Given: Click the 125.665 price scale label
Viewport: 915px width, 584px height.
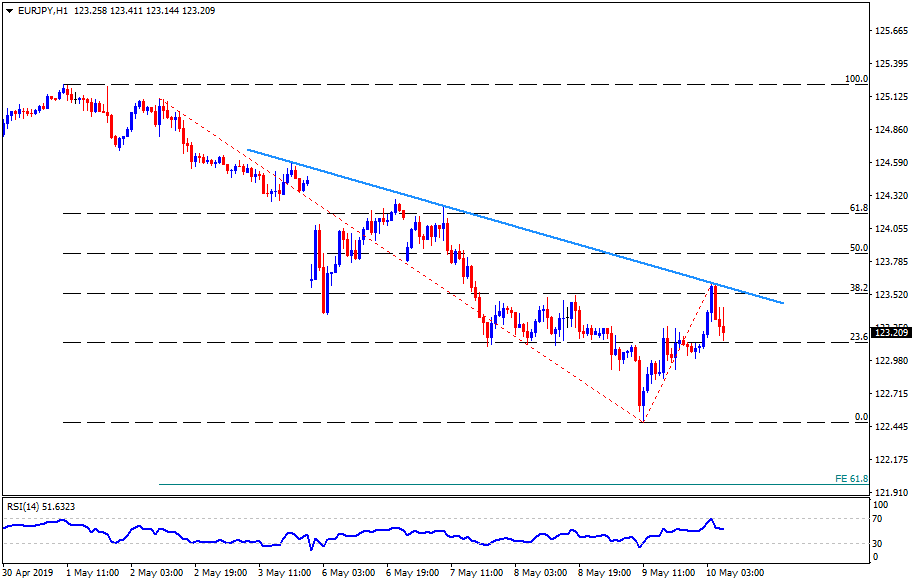Looking at the screenshot, I should click(x=890, y=31).
